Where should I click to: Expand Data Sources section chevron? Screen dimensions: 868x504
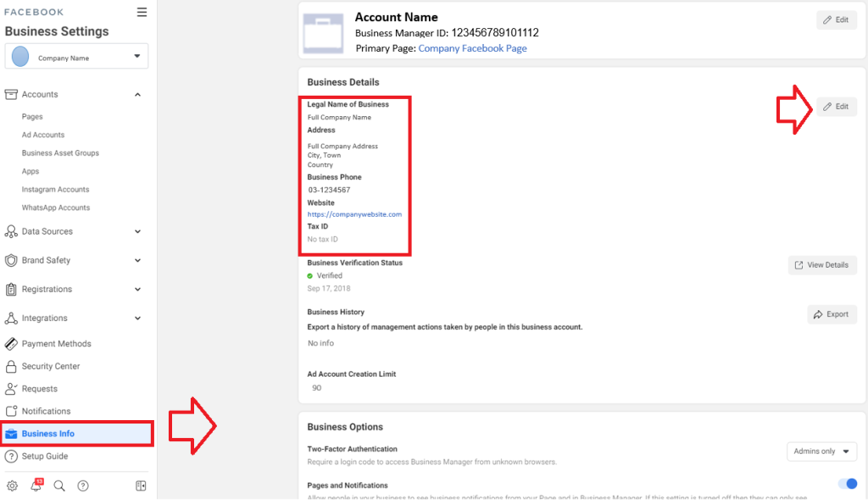click(138, 232)
